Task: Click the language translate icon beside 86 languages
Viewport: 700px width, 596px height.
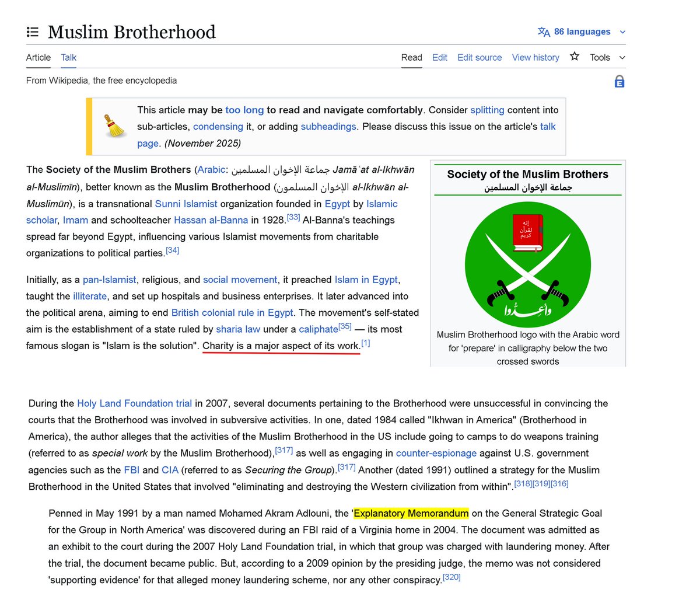Action: pyautogui.click(x=543, y=32)
